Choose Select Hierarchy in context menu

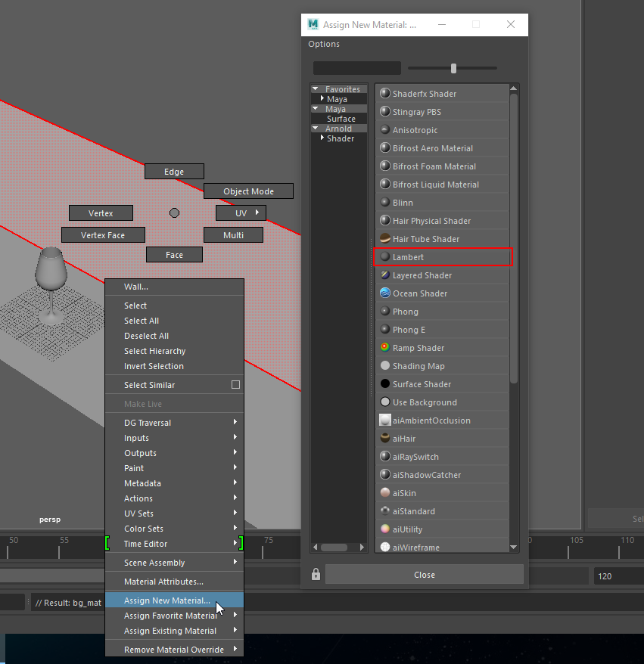coord(174,351)
